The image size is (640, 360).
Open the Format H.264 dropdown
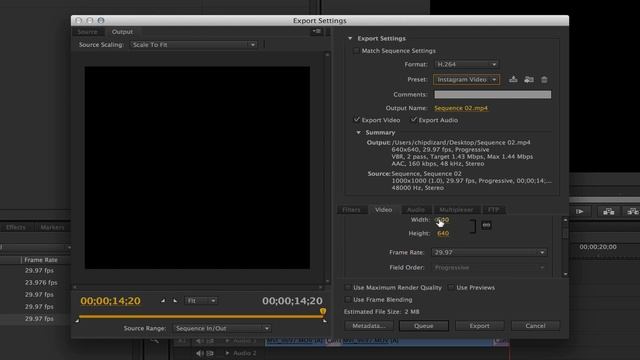pyautogui.click(x=467, y=64)
